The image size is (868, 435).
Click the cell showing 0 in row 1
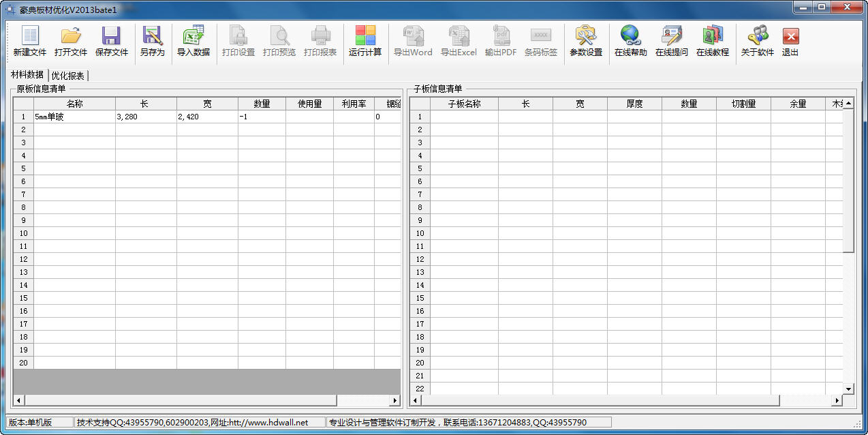(x=388, y=117)
